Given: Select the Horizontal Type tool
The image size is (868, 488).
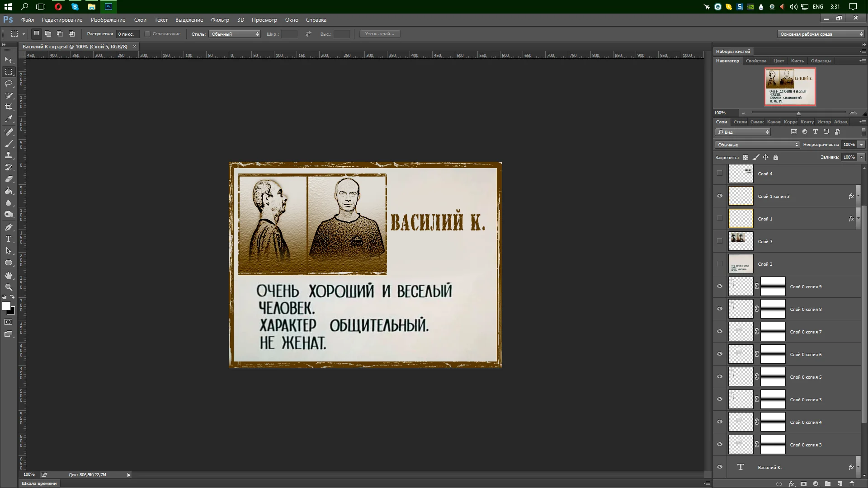Looking at the screenshot, I should [9, 239].
